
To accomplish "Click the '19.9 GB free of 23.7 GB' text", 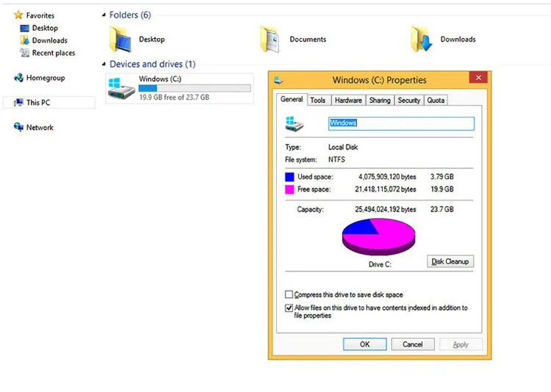I will pos(174,98).
